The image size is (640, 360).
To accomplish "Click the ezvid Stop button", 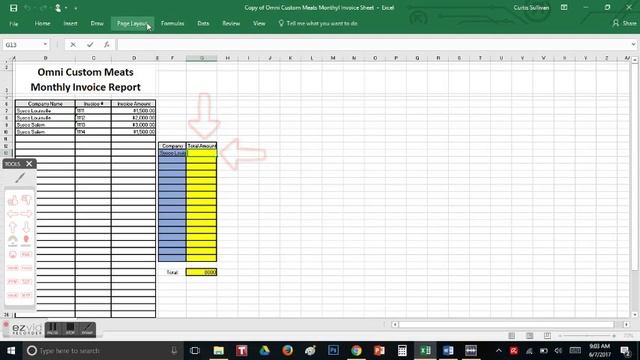I will click(x=70, y=329).
